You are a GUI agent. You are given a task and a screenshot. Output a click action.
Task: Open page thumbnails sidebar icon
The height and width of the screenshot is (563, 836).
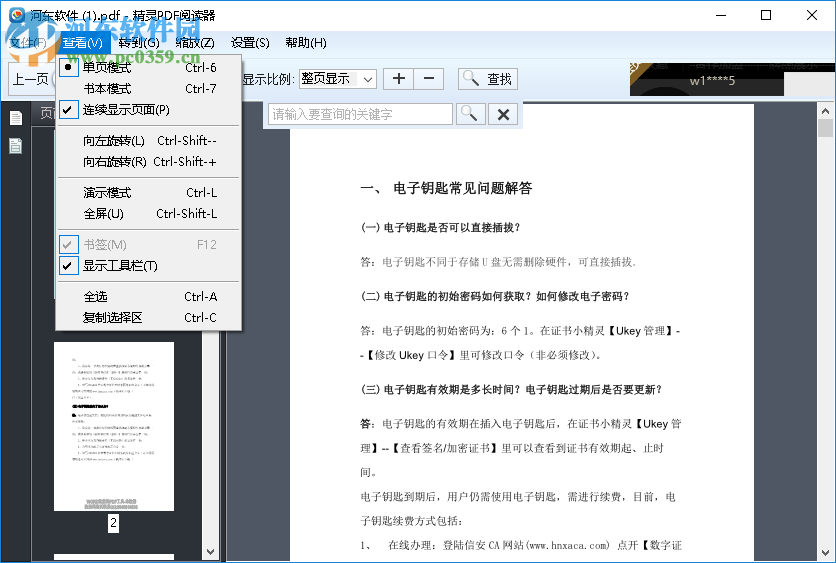[x=16, y=118]
